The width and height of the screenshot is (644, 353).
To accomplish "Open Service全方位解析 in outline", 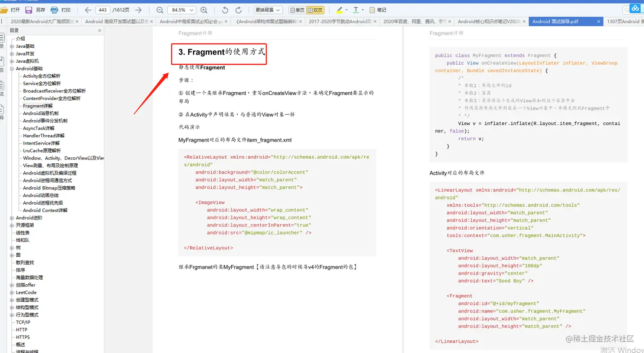I will point(42,84).
